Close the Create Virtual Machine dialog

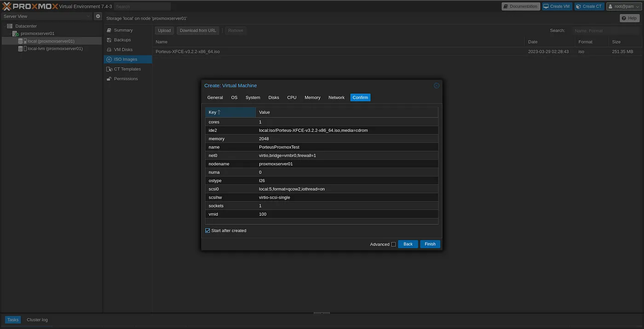click(437, 85)
